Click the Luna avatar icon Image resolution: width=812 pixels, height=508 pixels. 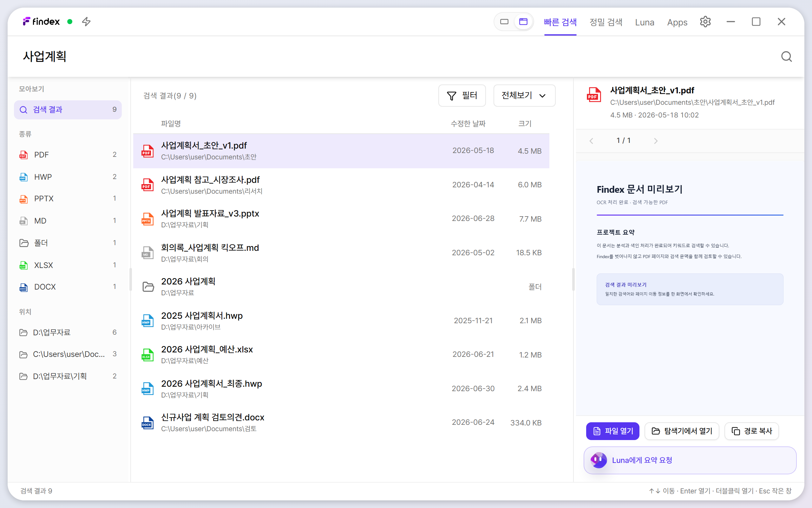598,460
